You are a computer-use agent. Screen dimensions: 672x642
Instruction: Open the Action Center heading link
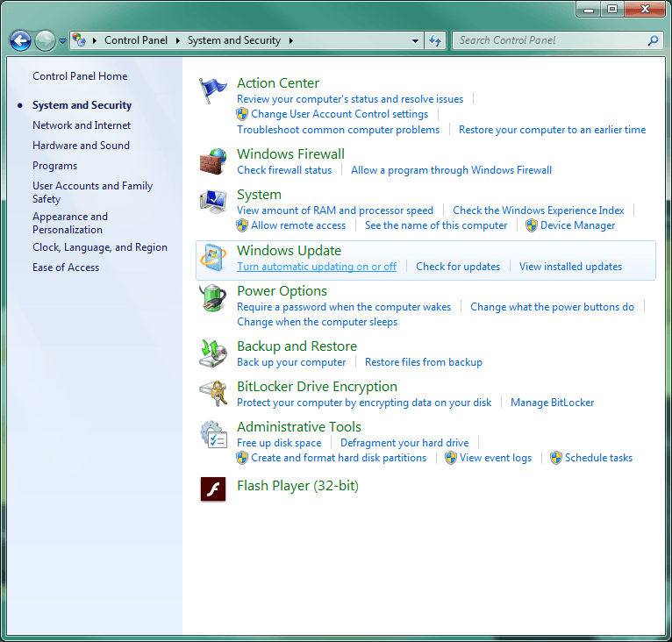coord(278,83)
